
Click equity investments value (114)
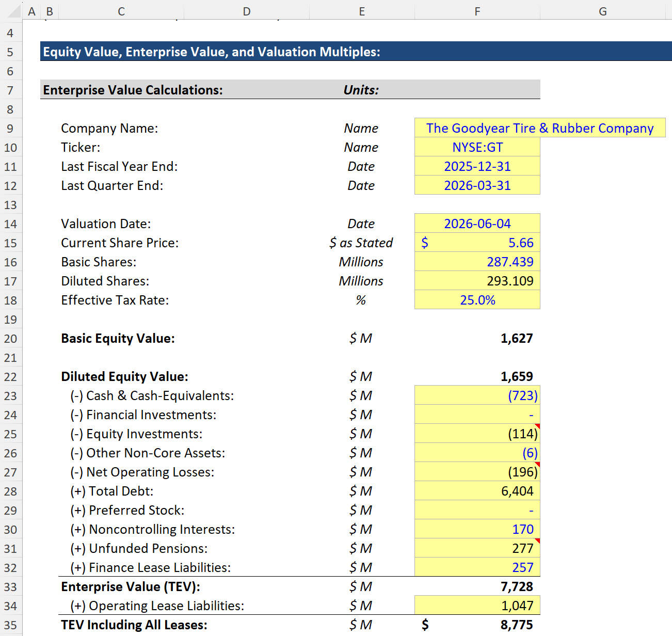(x=477, y=434)
